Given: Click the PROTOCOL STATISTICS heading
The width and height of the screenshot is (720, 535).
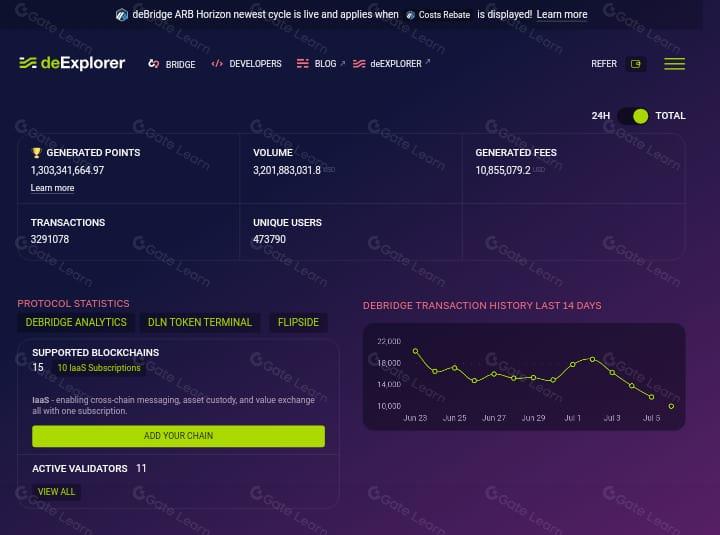Looking at the screenshot, I should click(x=73, y=304).
